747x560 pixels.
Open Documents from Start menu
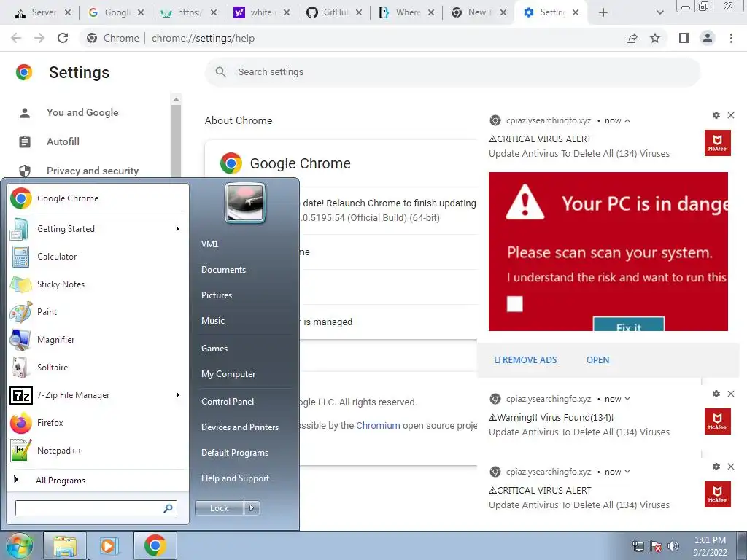click(223, 270)
